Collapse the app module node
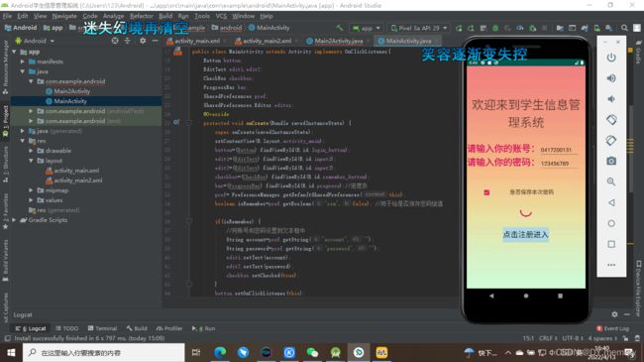 tap(15, 52)
